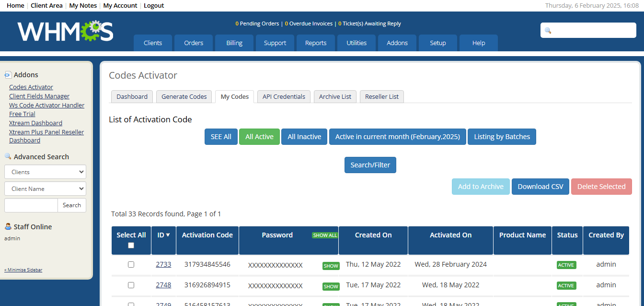
Task: Click the Staff Online user icon
Action: click(x=8, y=226)
